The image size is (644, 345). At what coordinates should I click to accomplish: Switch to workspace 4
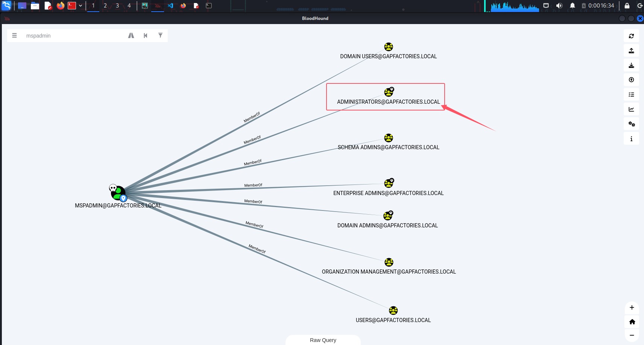click(129, 6)
